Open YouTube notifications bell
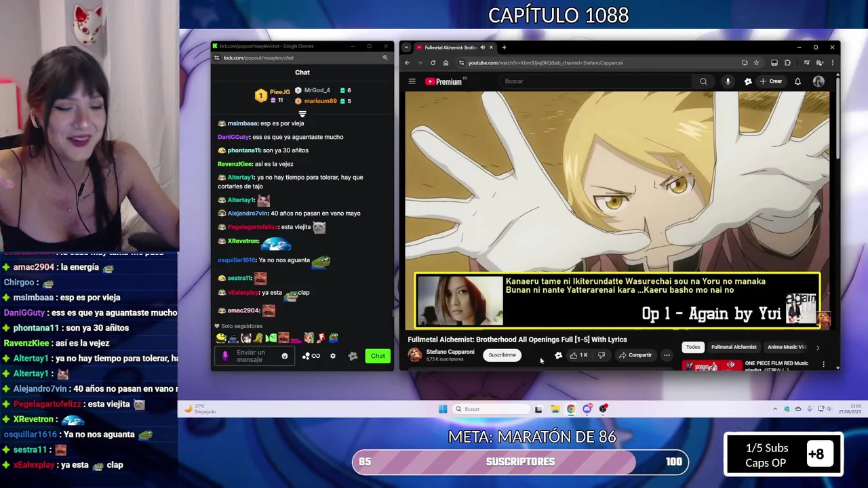 [797, 81]
